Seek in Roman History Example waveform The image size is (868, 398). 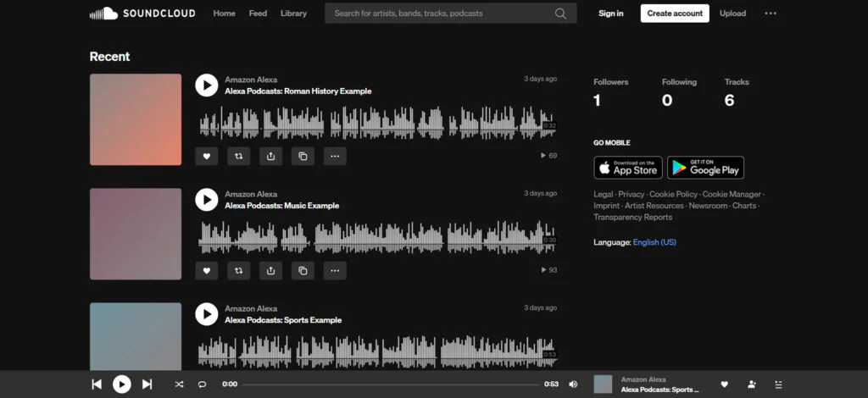(x=377, y=123)
